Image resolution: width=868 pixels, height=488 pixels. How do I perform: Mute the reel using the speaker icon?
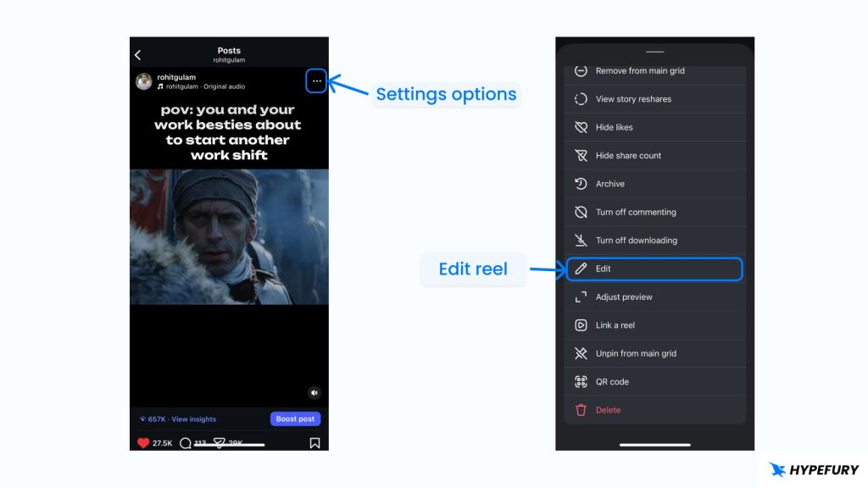pyautogui.click(x=314, y=392)
